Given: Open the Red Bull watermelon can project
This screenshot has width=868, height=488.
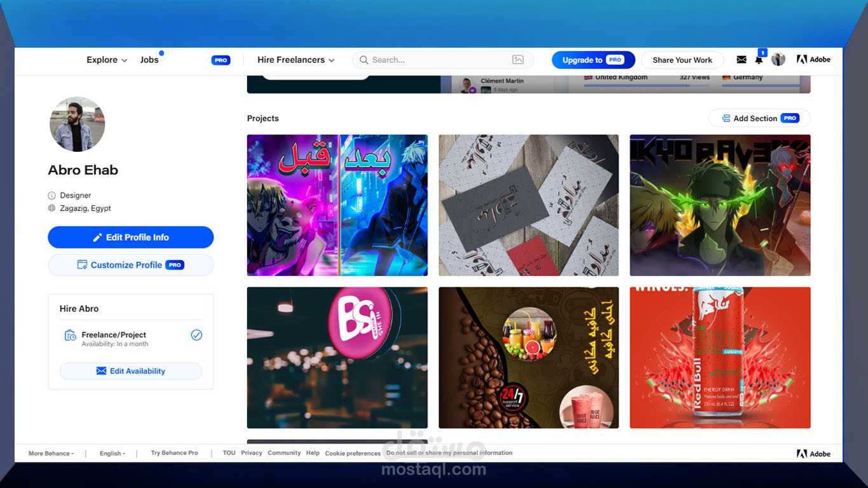Looking at the screenshot, I should pos(720,358).
